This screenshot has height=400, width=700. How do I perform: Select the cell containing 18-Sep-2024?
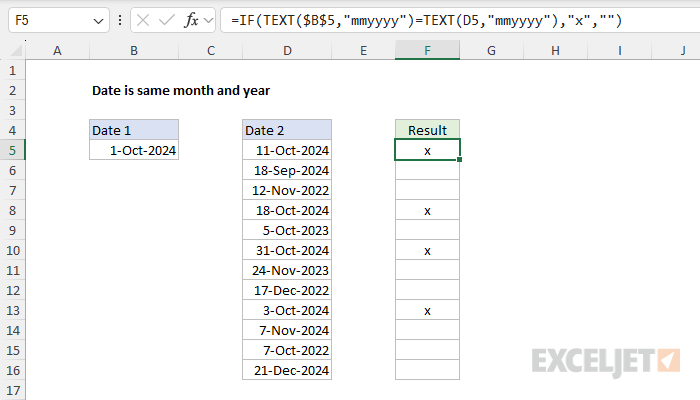tap(287, 170)
